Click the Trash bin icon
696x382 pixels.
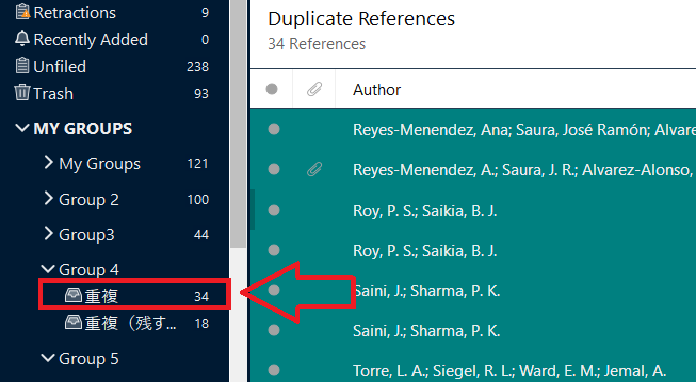pyautogui.click(x=22, y=93)
